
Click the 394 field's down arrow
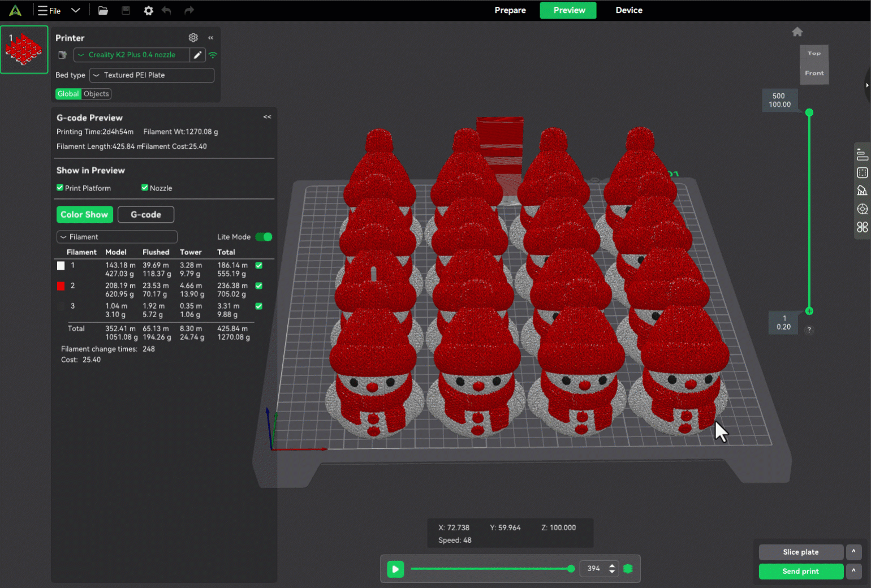(x=612, y=572)
